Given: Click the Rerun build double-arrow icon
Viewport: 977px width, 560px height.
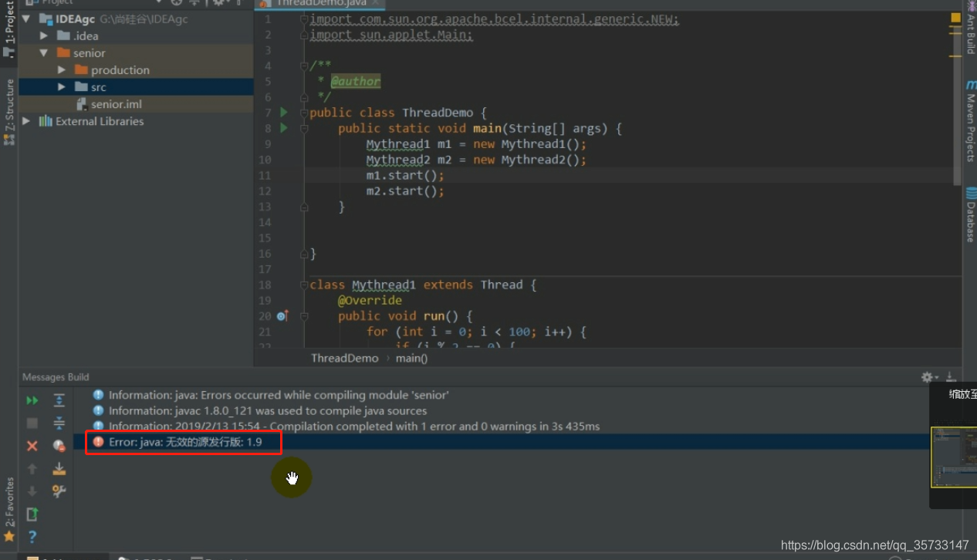Looking at the screenshot, I should click(32, 400).
